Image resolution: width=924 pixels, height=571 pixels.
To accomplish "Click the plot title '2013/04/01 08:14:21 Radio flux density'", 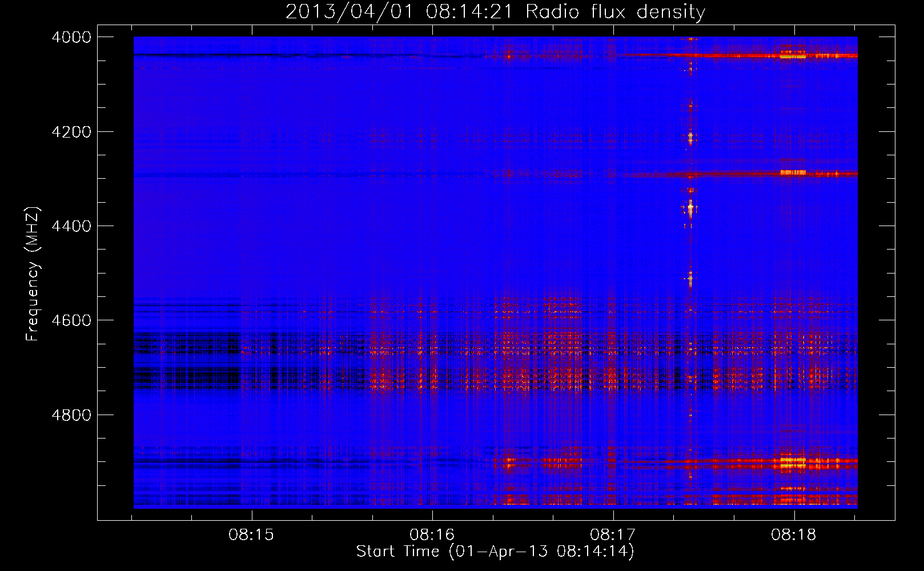I will point(495,12).
